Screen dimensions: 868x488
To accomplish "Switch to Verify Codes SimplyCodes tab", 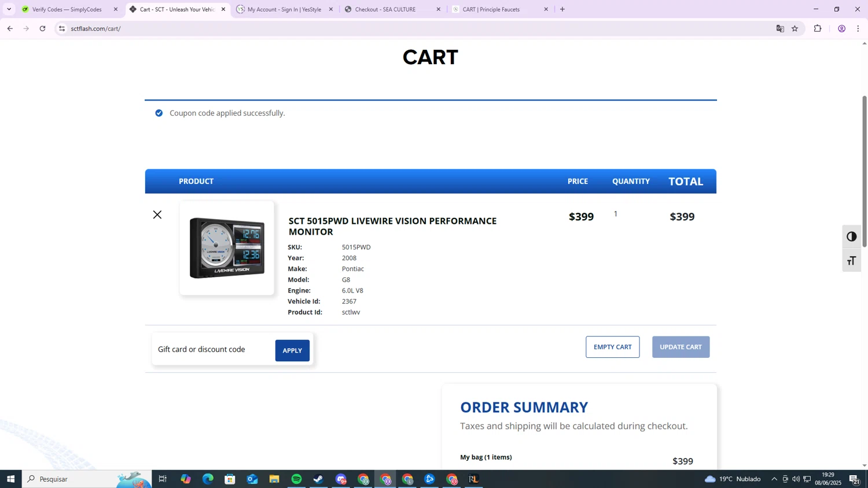I will coord(67,9).
